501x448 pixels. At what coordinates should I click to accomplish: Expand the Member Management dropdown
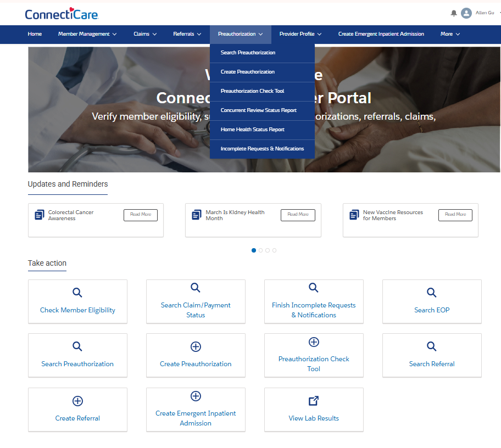pyautogui.click(x=87, y=34)
